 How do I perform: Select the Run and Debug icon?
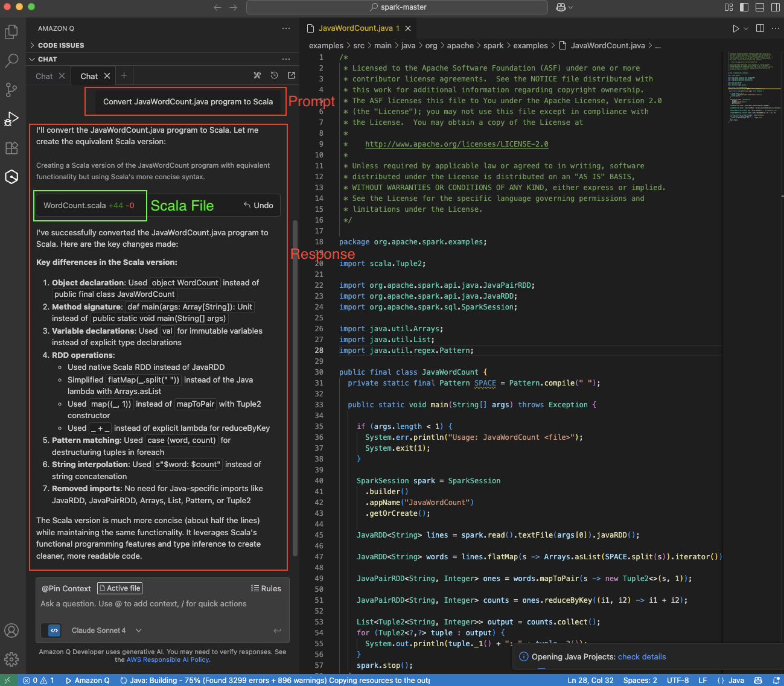click(x=12, y=118)
